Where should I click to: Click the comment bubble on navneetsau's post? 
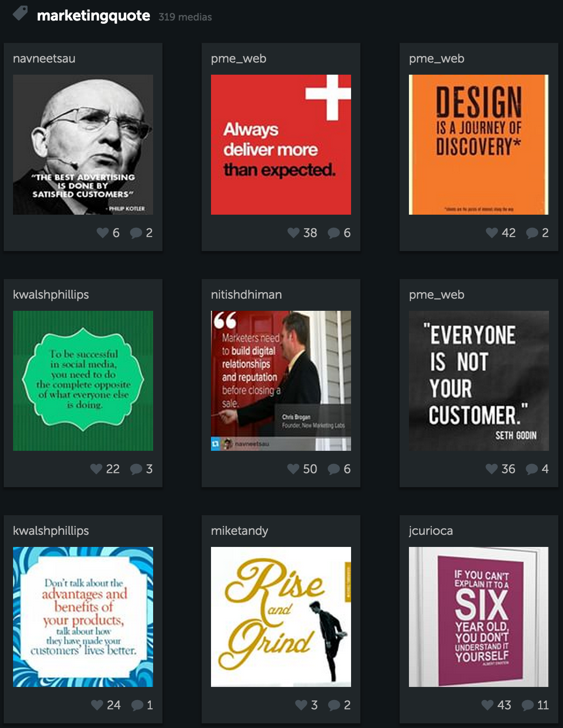(x=136, y=233)
